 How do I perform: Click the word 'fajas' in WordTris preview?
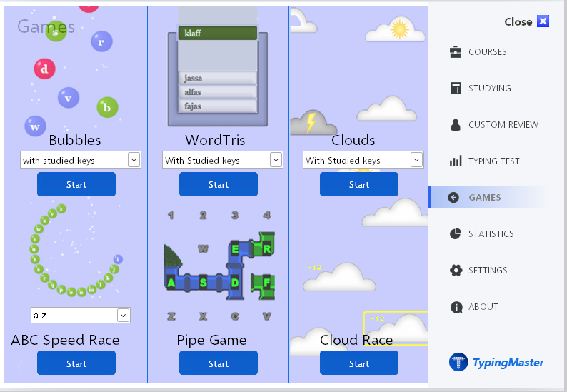click(x=218, y=106)
